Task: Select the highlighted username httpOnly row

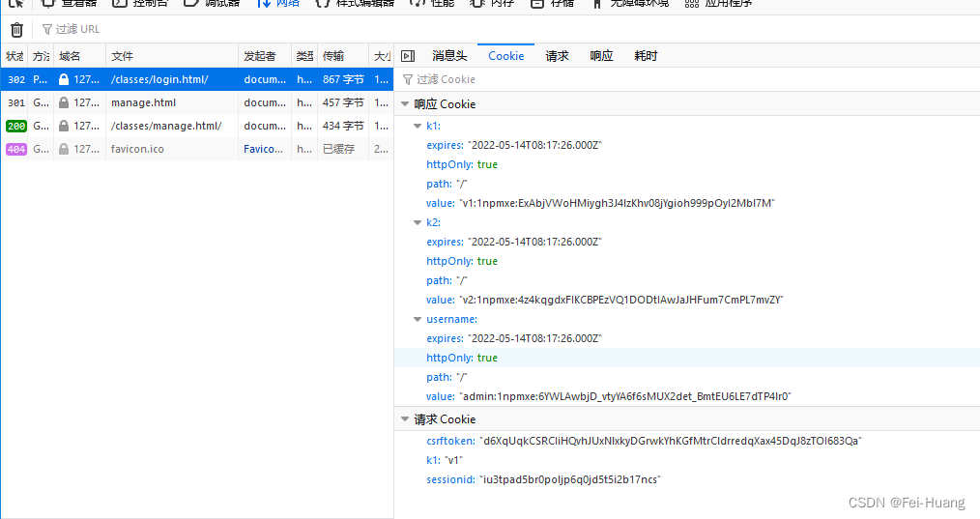Action: 687,358
